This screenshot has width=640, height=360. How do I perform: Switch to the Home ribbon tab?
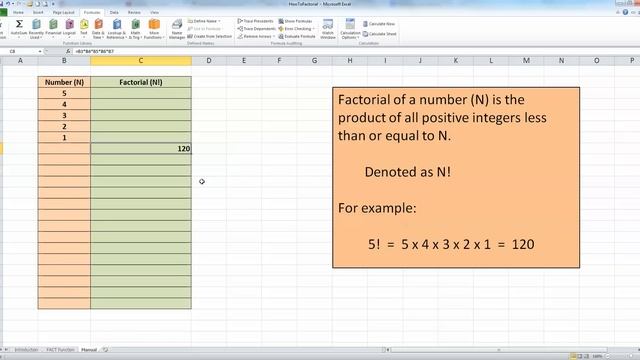click(x=18, y=13)
